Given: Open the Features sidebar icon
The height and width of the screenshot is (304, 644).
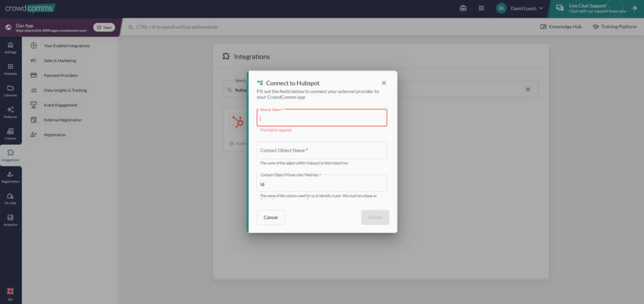Looking at the screenshot, I should [11, 112].
